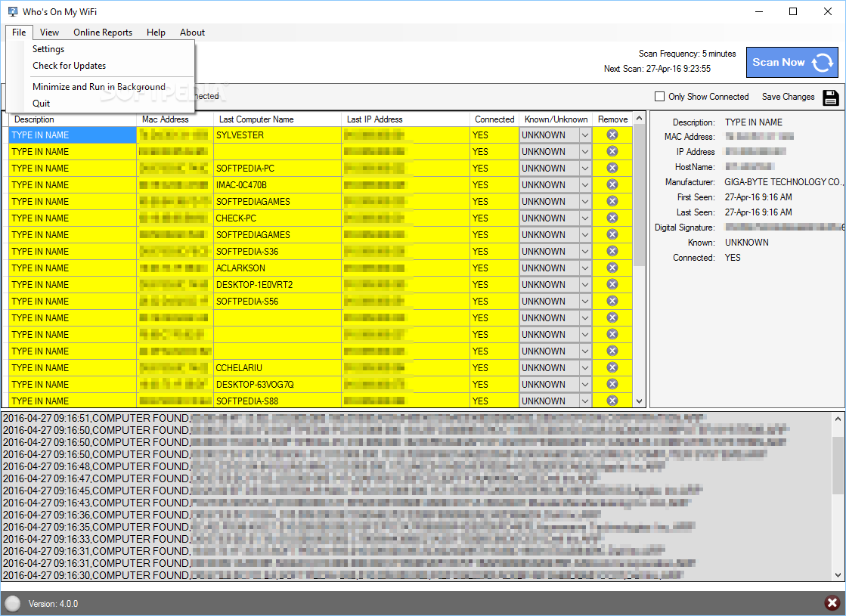Select Quit from the File menu

coord(41,104)
